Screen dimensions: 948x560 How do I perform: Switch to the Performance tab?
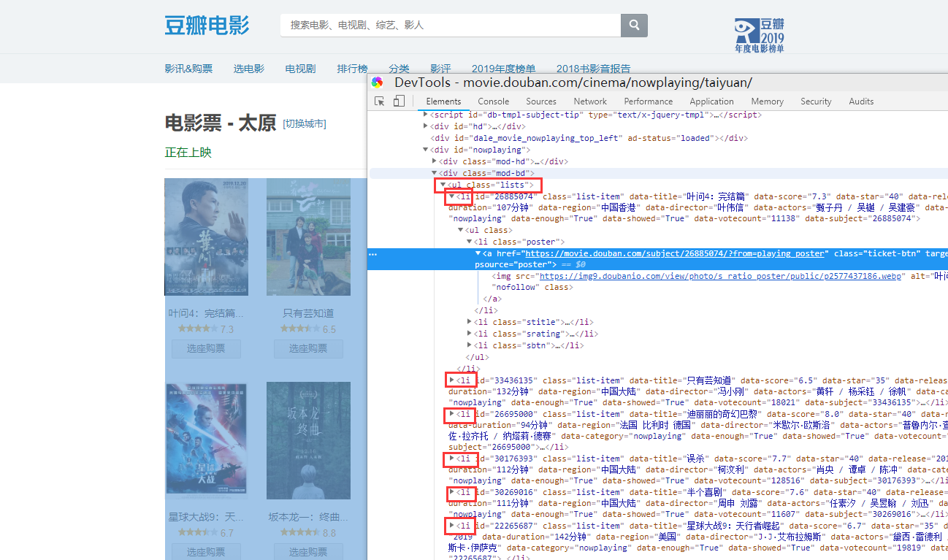point(648,101)
